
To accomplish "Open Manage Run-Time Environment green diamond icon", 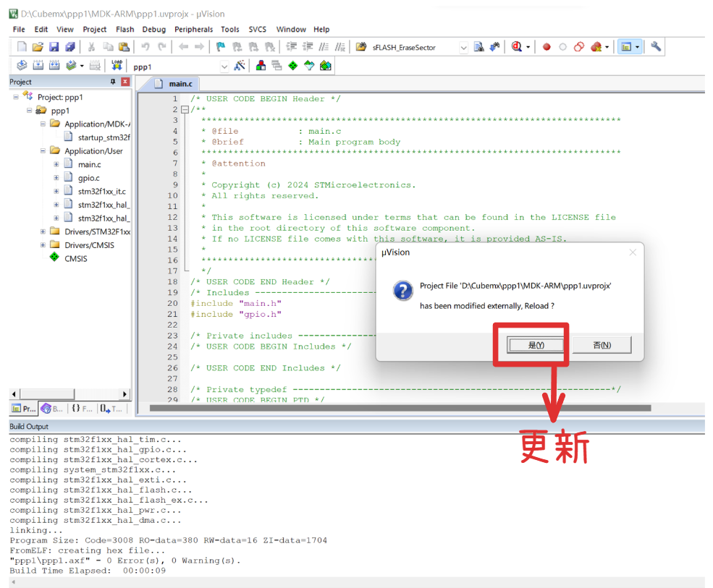I will click(x=293, y=66).
